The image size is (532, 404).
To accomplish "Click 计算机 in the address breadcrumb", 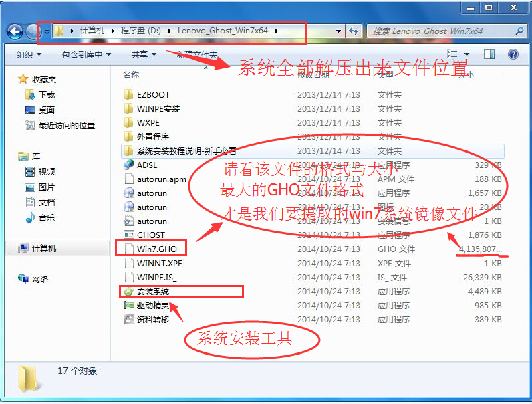I will tap(92, 31).
